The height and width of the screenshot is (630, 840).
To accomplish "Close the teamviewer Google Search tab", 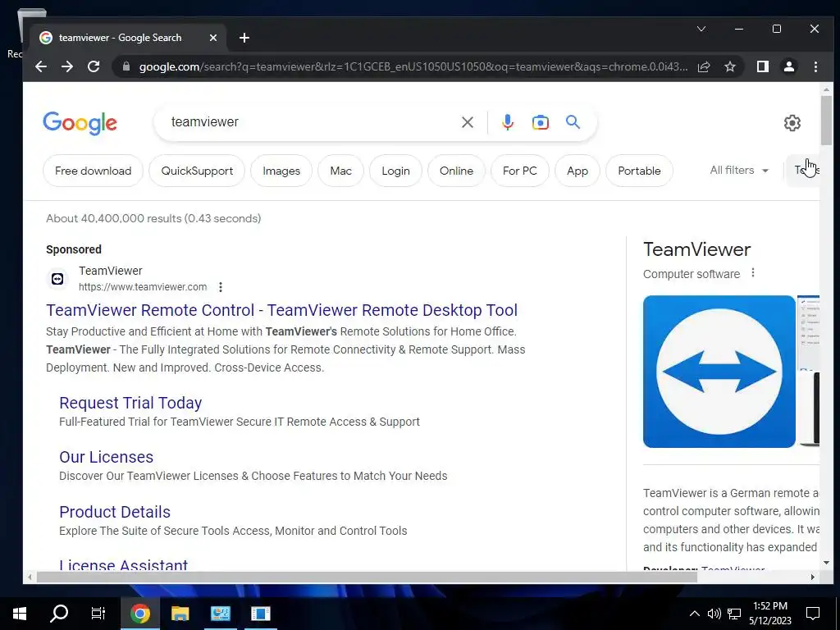I will pyautogui.click(x=213, y=38).
